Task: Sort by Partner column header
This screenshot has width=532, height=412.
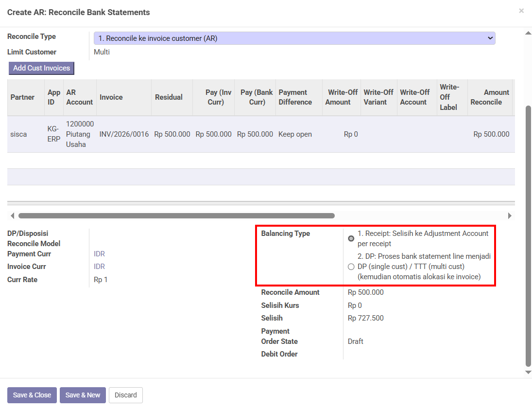Action: tap(22, 97)
